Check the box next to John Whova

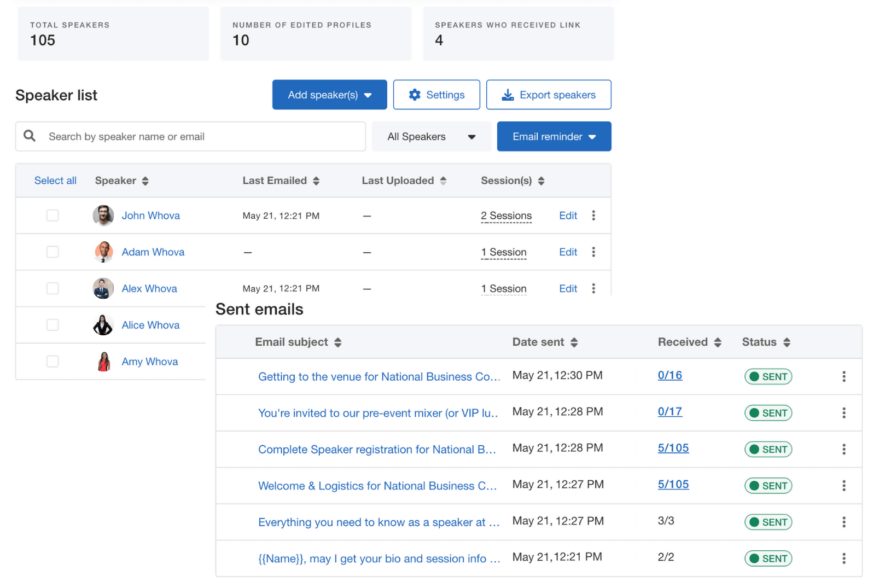tap(53, 216)
